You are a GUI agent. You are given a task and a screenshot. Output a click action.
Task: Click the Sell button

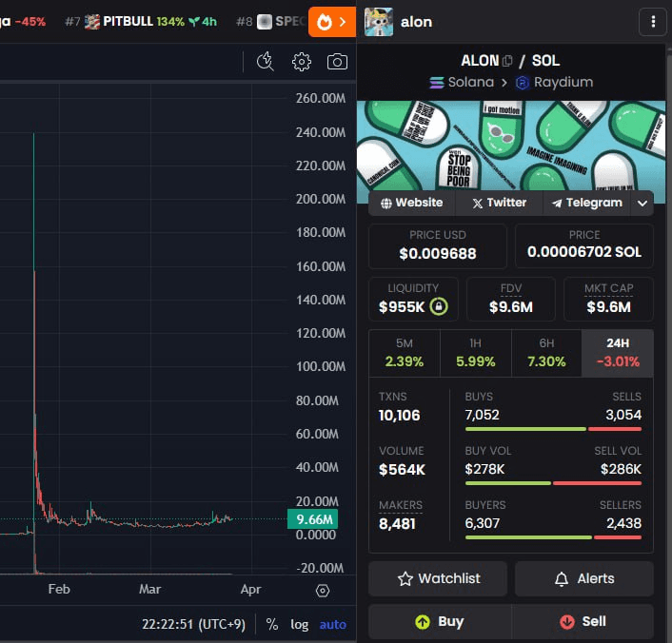pyautogui.click(x=583, y=621)
